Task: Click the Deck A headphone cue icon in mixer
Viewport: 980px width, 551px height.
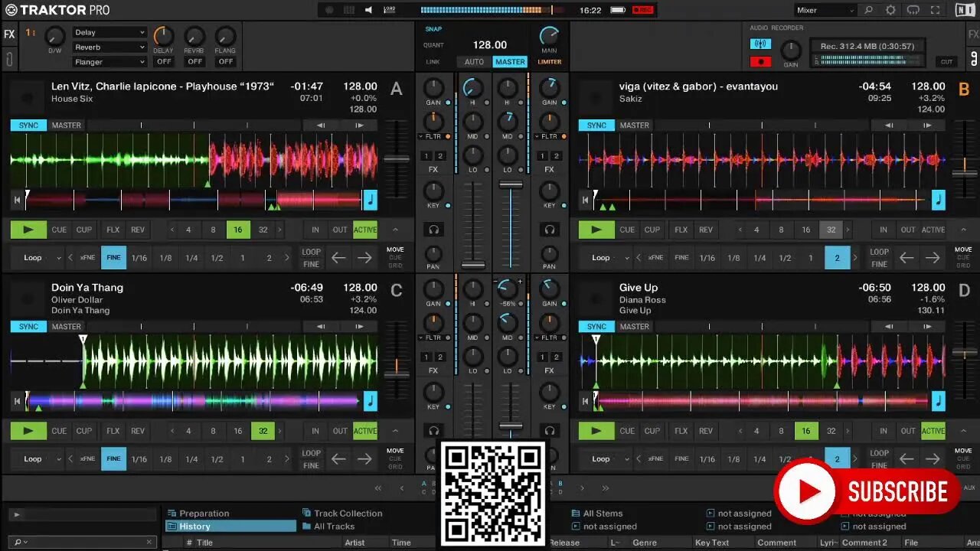Action: coord(434,230)
